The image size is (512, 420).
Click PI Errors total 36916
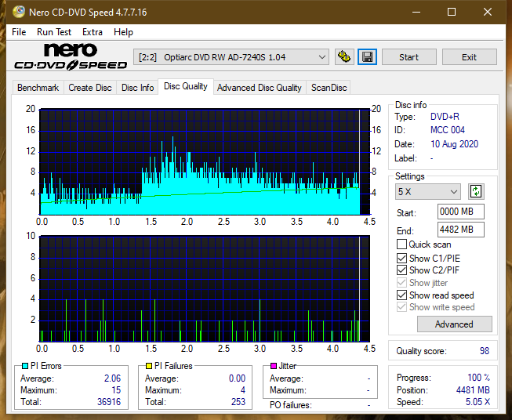(109, 402)
